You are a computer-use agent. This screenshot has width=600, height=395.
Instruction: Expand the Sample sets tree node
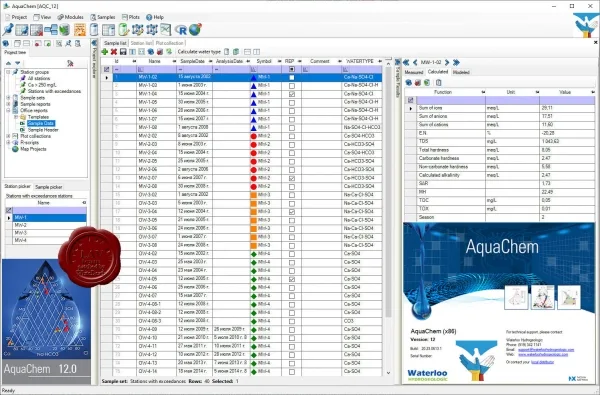click(x=8, y=98)
